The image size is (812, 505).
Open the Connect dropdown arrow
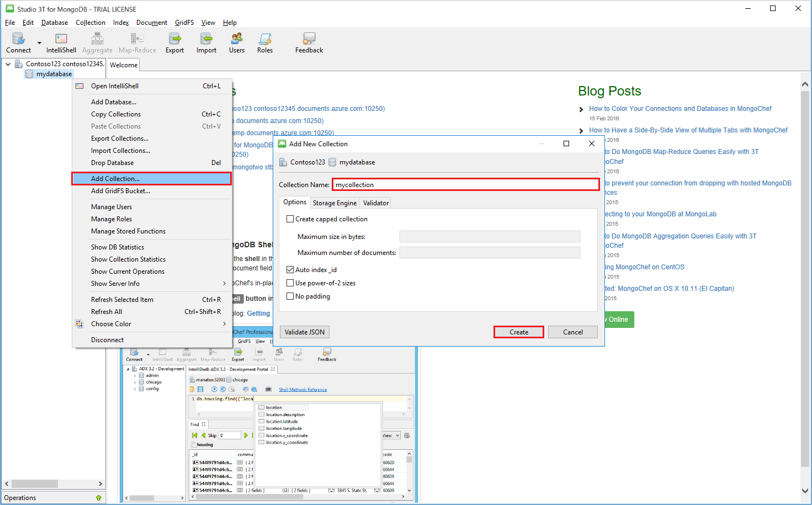[x=38, y=43]
